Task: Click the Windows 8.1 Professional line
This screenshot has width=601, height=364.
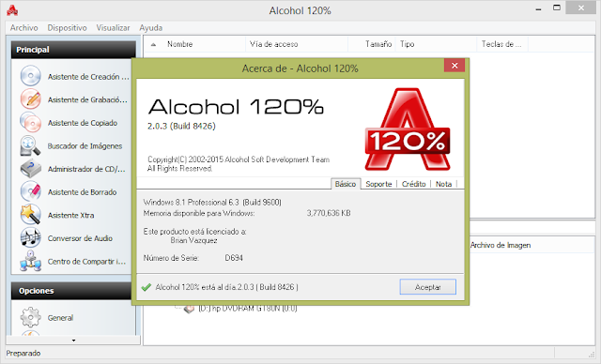Action: (212, 202)
